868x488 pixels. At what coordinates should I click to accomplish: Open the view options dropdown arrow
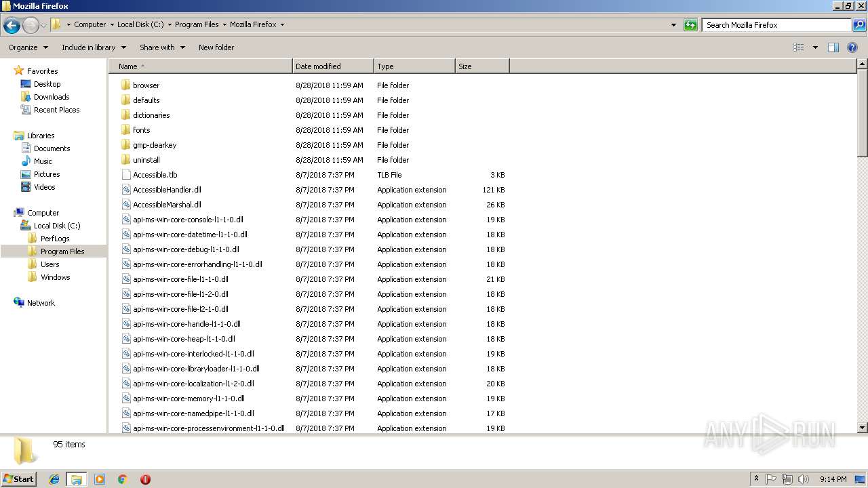(815, 47)
